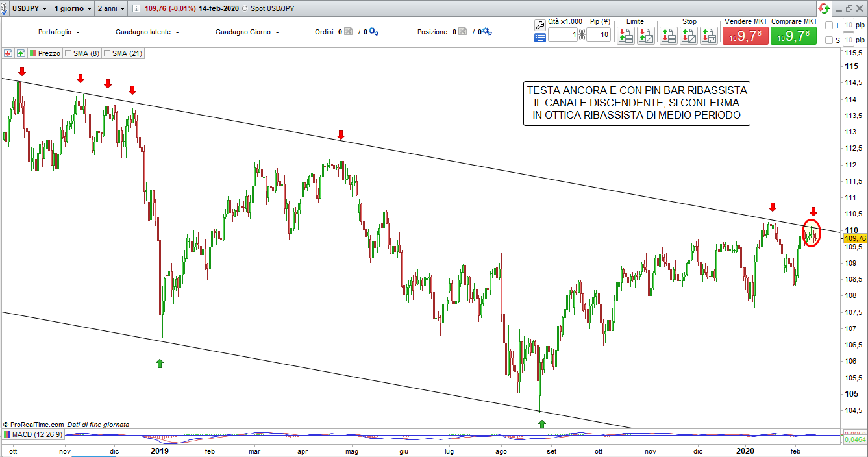The image size is (868, 457).
Task: Click the Limite icon with diagonal slash
Action: (645, 36)
